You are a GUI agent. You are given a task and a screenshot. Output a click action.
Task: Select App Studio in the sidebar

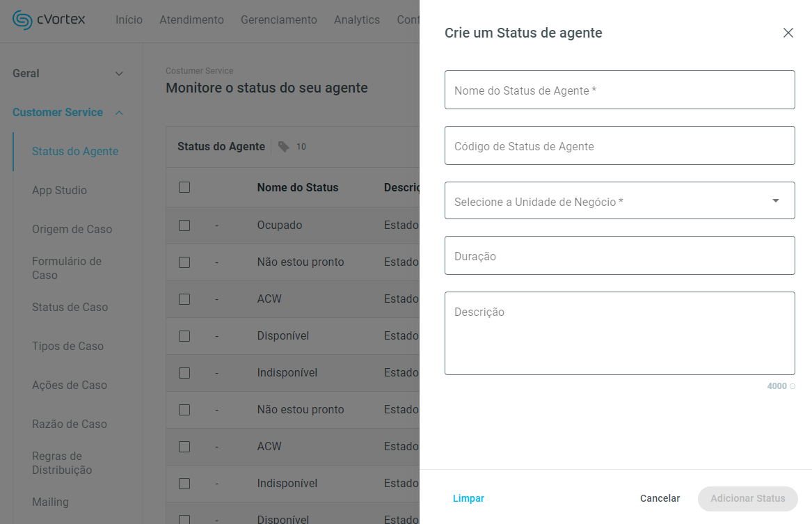coord(59,191)
